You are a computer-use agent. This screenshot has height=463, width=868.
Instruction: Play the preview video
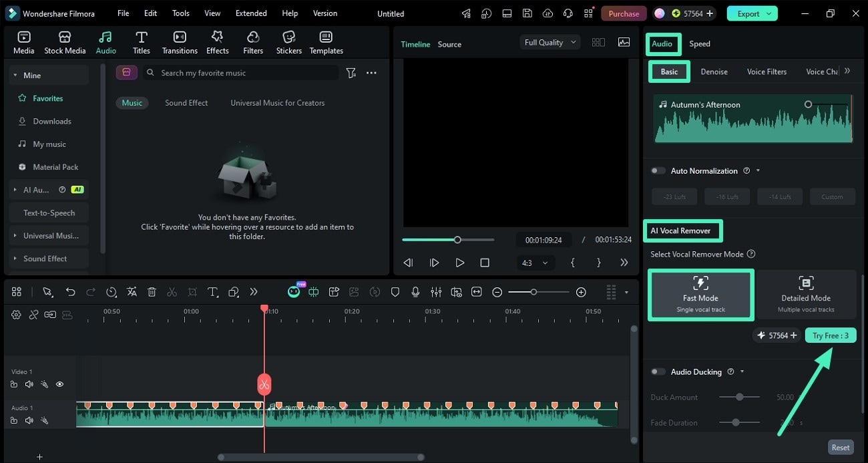tap(459, 263)
